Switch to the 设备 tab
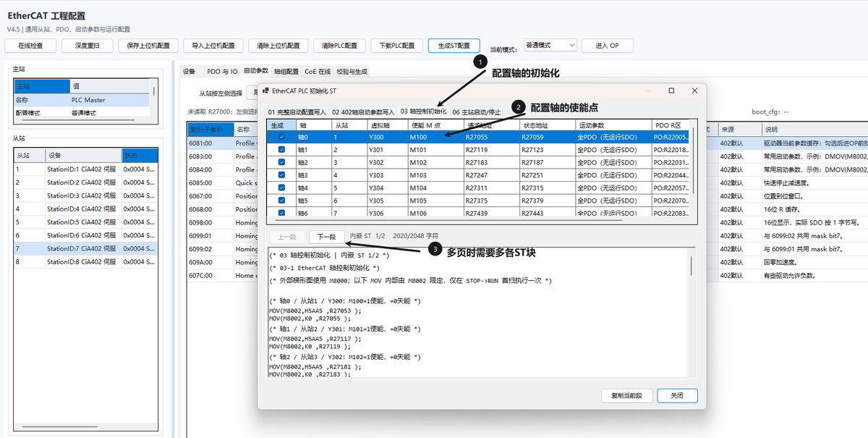868x438 pixels. (x=189, y=72)
